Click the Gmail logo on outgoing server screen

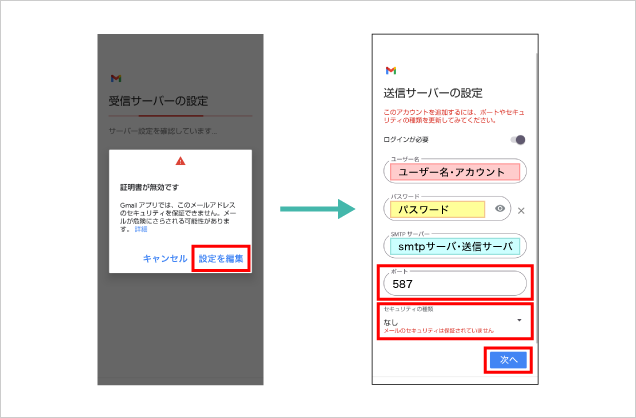tap(390, 71)
